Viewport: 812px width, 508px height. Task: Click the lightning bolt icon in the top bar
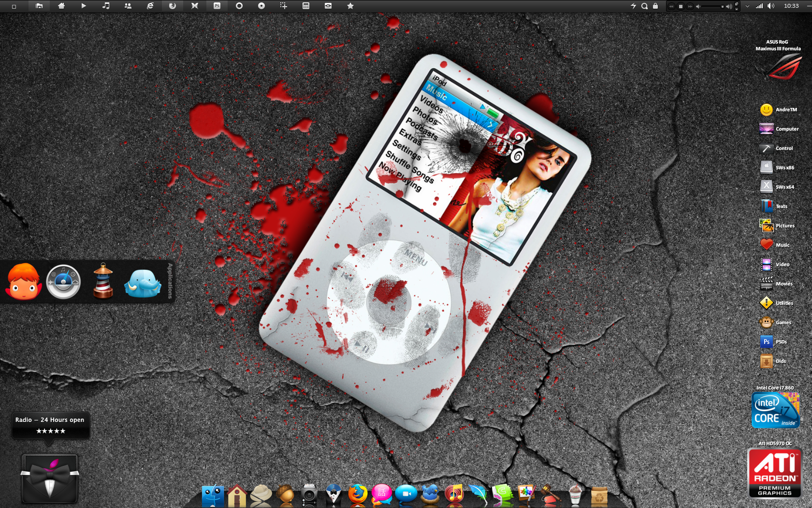pyautogui.click(x=633, y=6)
